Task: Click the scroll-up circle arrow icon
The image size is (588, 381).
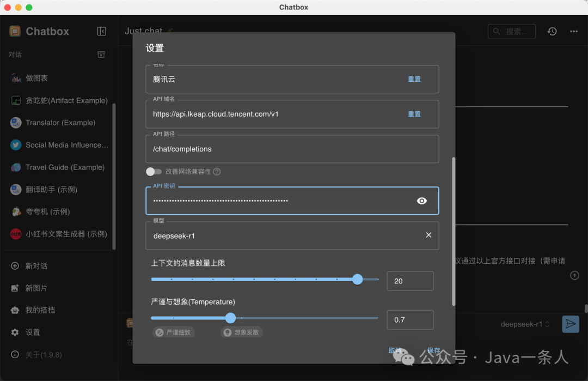Action: pyautogui.click(x=574, y=275)
